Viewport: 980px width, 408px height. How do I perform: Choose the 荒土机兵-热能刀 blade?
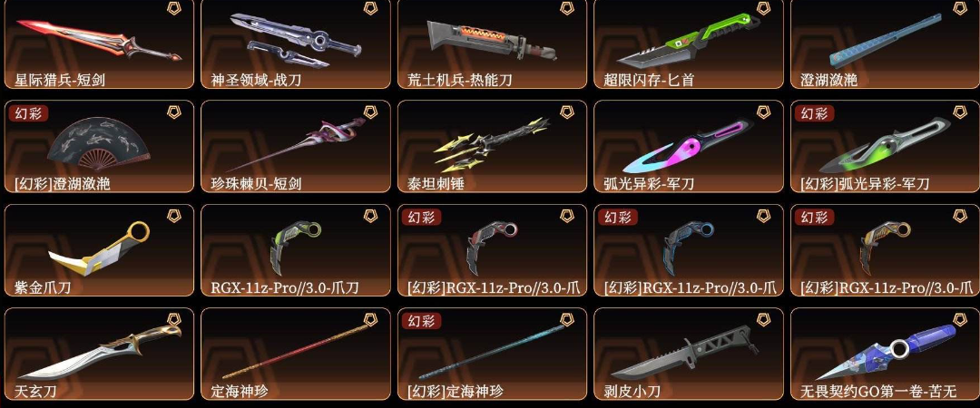tap(492, 44)
